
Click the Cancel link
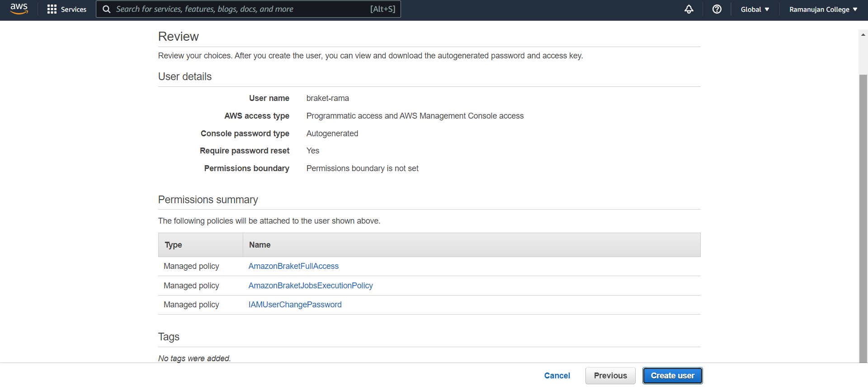(x=557, y=376)
